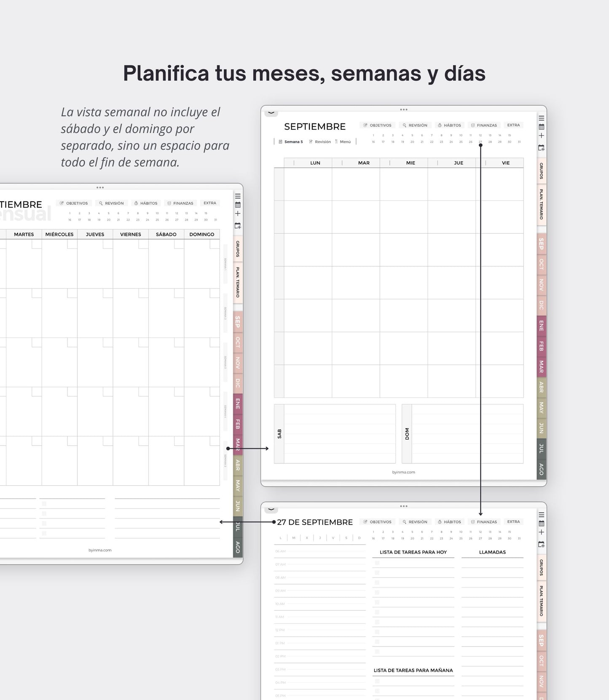Click the three-dots handle atop the monthly planner
609x700 pixels.
[x=100, y=187]
